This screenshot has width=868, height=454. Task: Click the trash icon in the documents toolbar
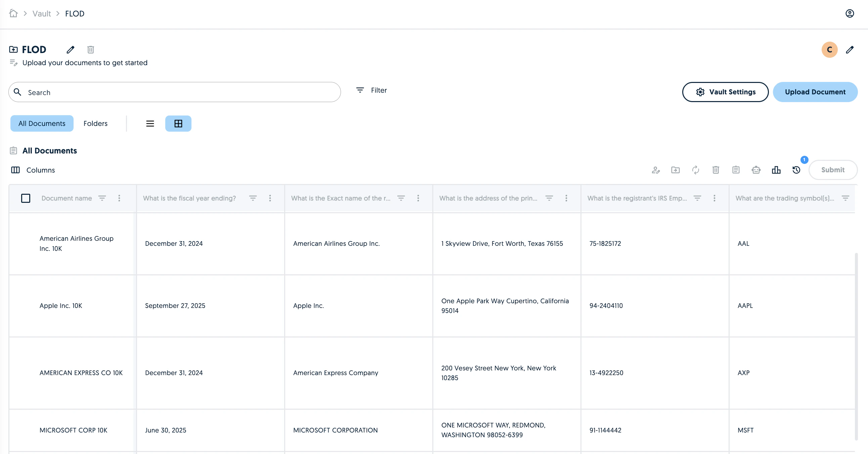(716, 170)
